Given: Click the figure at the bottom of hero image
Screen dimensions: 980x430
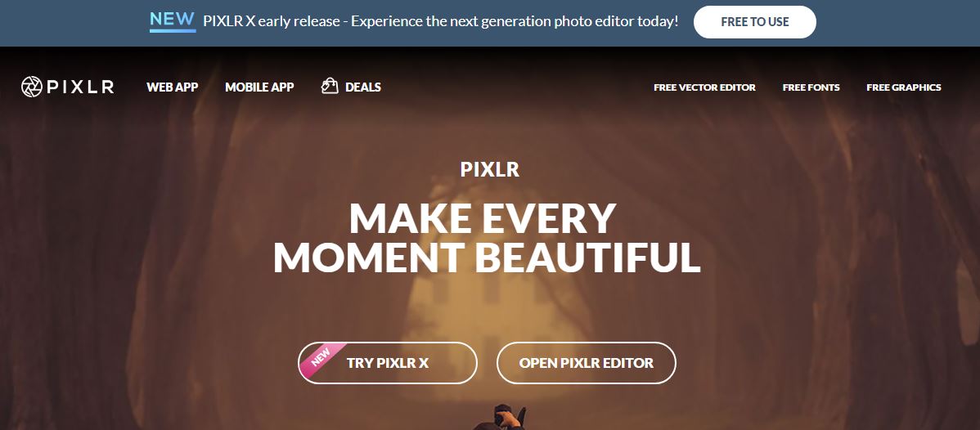Looking at the screenshot, I should (x=508, y=418).
